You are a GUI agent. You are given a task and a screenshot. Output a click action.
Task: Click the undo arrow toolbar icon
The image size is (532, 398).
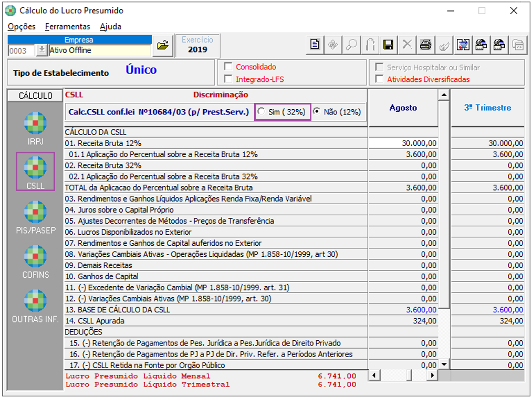tap(370, 45)
